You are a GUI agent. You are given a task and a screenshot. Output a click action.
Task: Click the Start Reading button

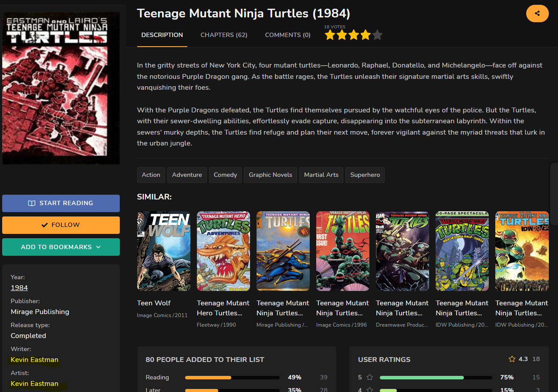tap(61, 203)
